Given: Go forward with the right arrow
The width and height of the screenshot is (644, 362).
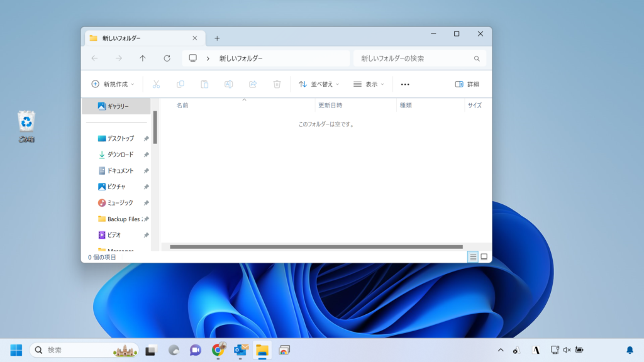Looking at the screenshot, I should pyautogui.click(x=119, y=58).
